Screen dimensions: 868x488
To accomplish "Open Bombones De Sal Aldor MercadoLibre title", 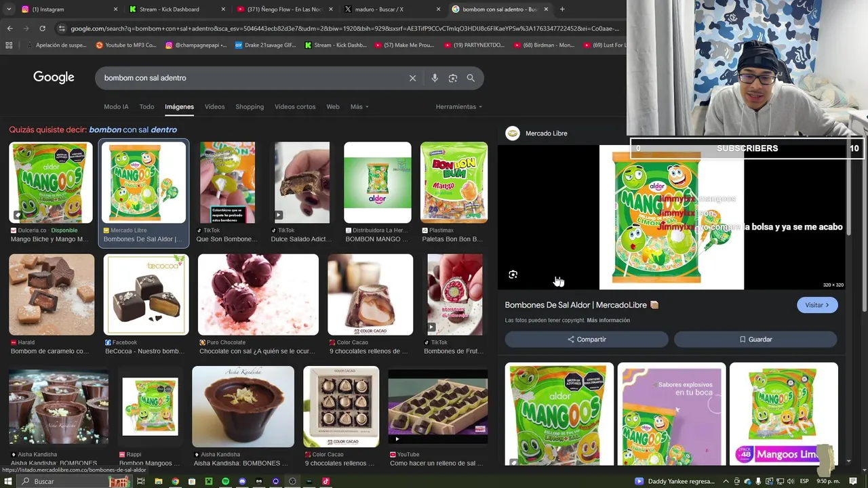I will (x=576, y=305).
